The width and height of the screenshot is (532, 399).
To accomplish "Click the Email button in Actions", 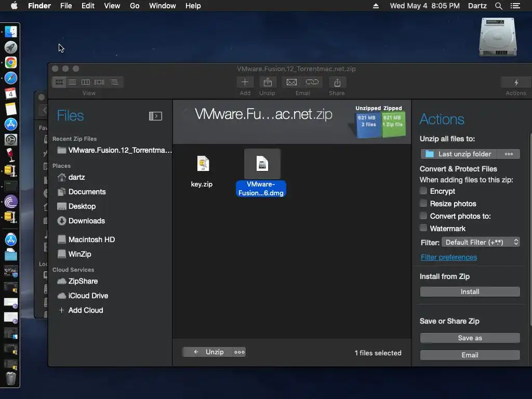I will tap(470, 355).
